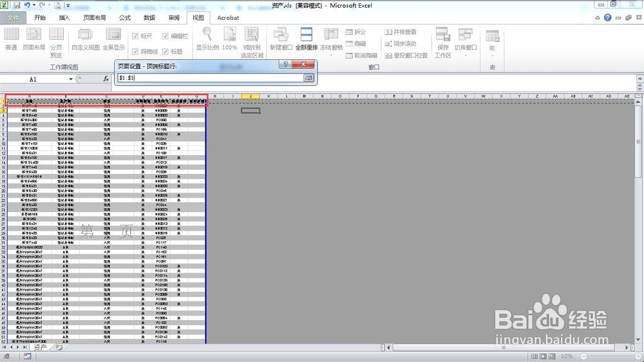Enter Full Screen (全屏显示) view
644x362 pixels.
point(113,39)
